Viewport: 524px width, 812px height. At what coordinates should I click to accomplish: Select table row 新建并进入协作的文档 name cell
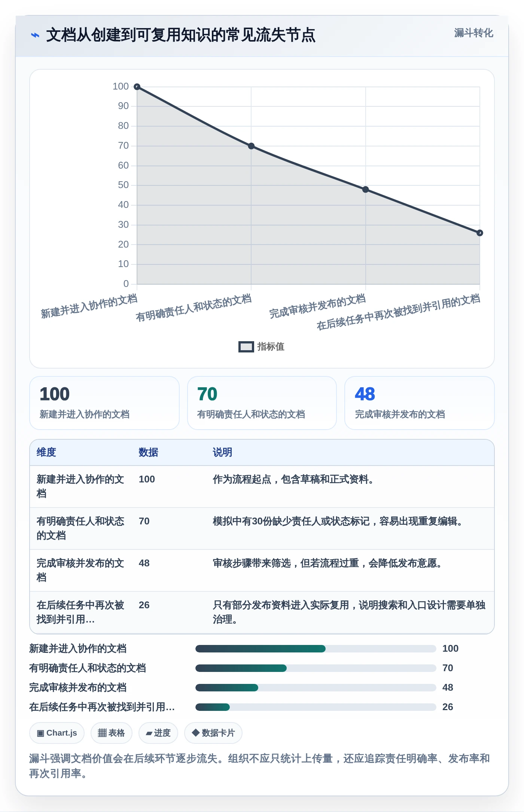(x=80, y=487)
